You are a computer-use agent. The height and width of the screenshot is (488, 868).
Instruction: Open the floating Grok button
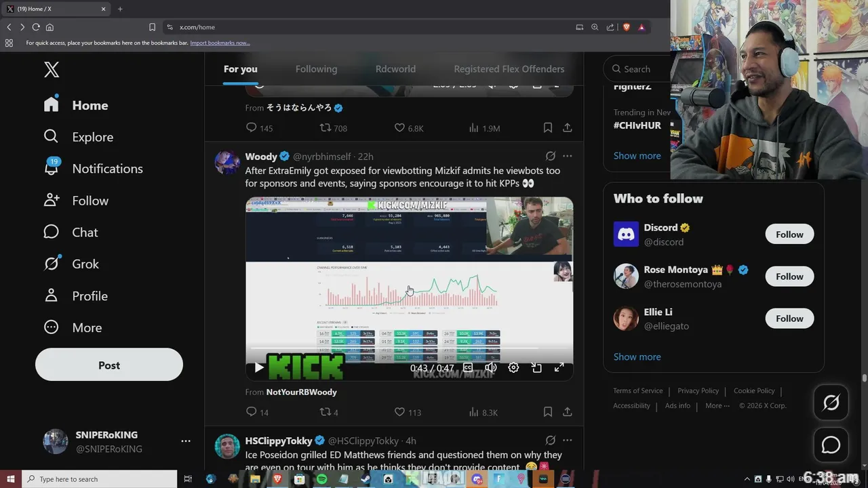click(x=831, y=403)
